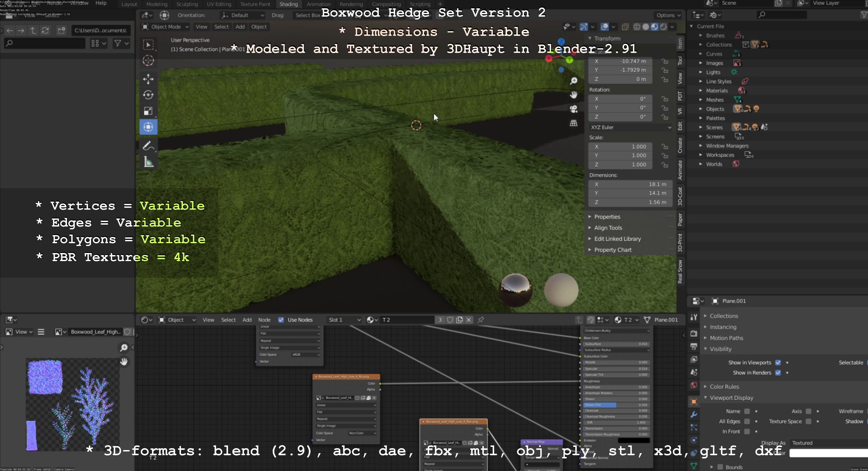This screenshot has width=868, height=471.
Task: Select the Rotate tool
Action: pos(148,95)
